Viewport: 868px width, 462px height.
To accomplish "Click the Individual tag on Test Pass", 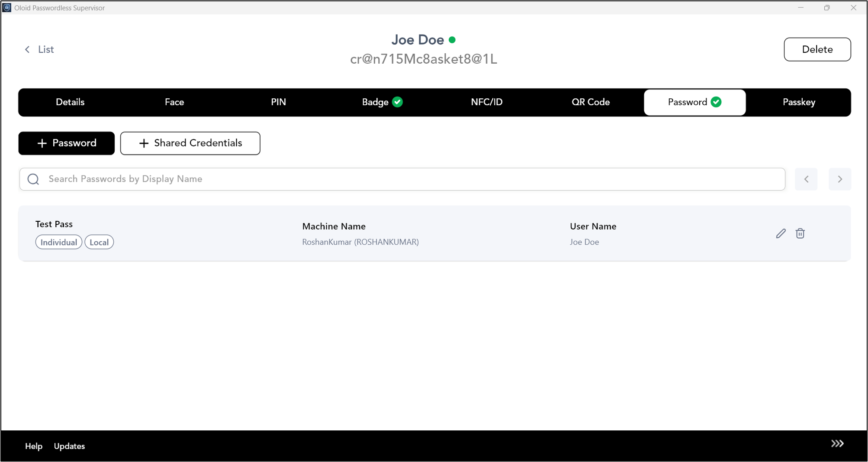I will pos(59,242).
